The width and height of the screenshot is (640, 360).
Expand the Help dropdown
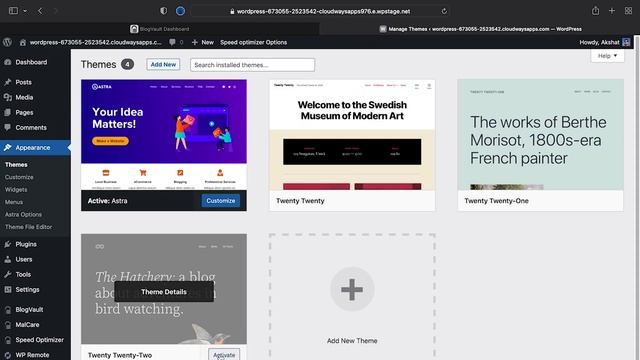coord(607,56)
